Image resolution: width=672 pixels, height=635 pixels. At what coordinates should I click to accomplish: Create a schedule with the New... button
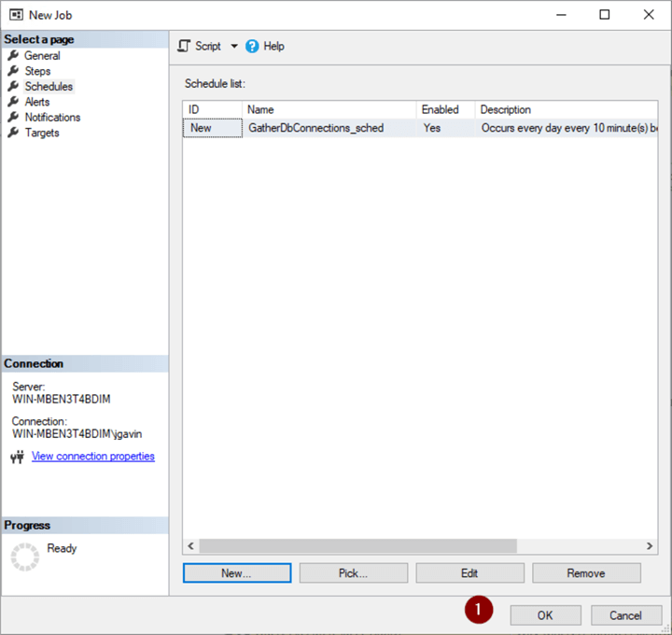tap(237, 573)
